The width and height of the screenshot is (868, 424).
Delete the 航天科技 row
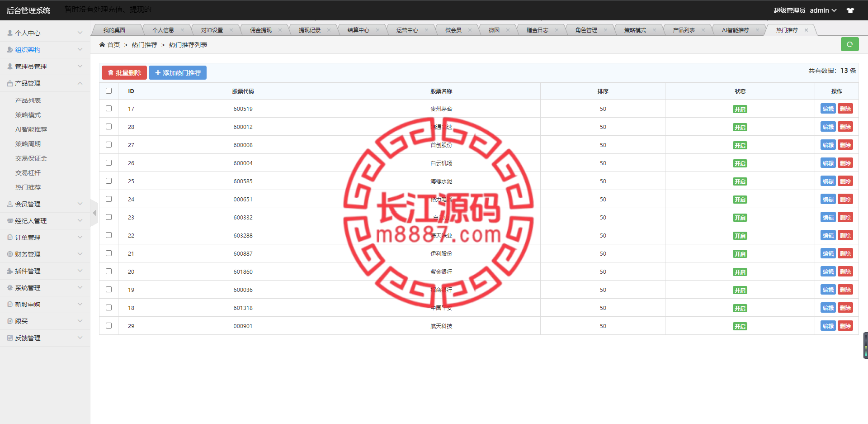pos(845,326)
